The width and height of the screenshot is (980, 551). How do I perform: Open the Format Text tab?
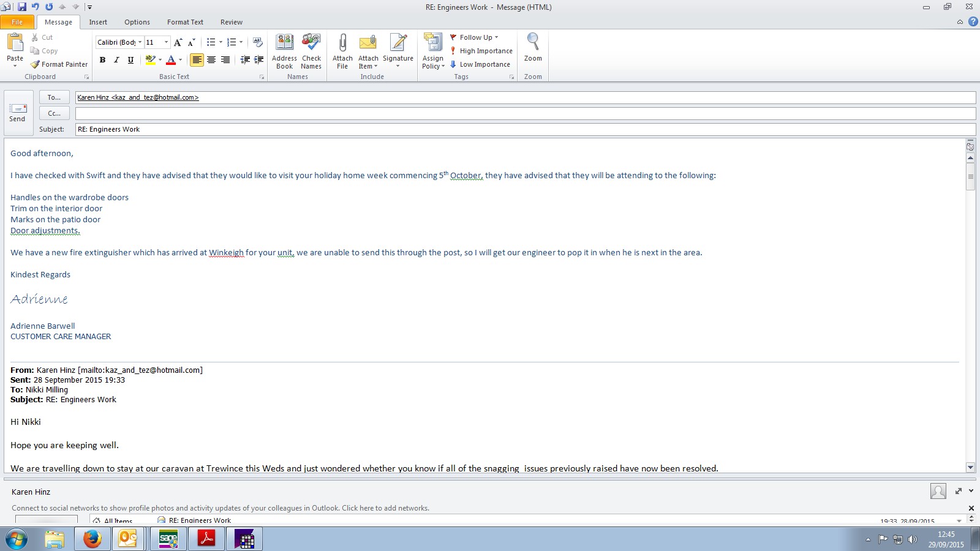[x=185, y=22]
